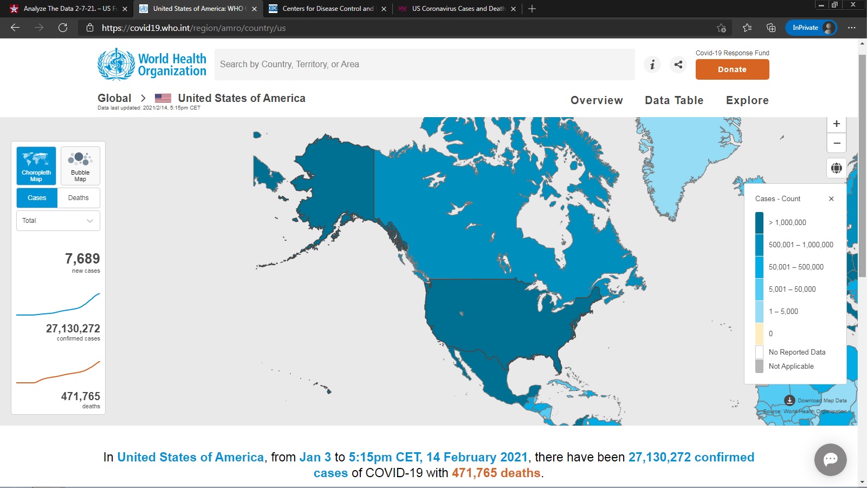Click the Donate button
Screen dimensions: 868x488
point(732,69)
